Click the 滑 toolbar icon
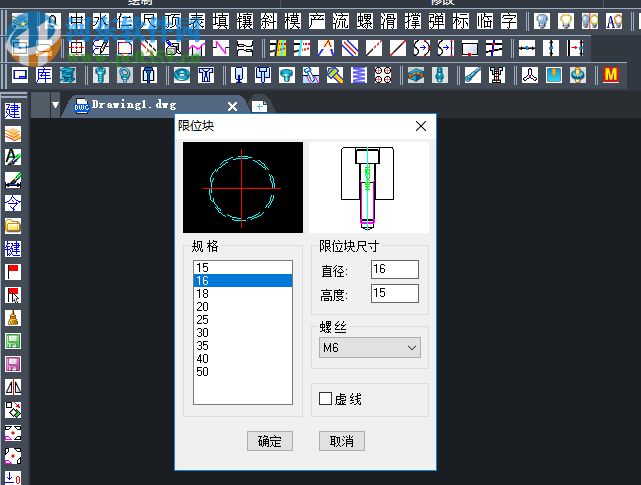Viewport: 641px width, 485px height. (389, 21)
